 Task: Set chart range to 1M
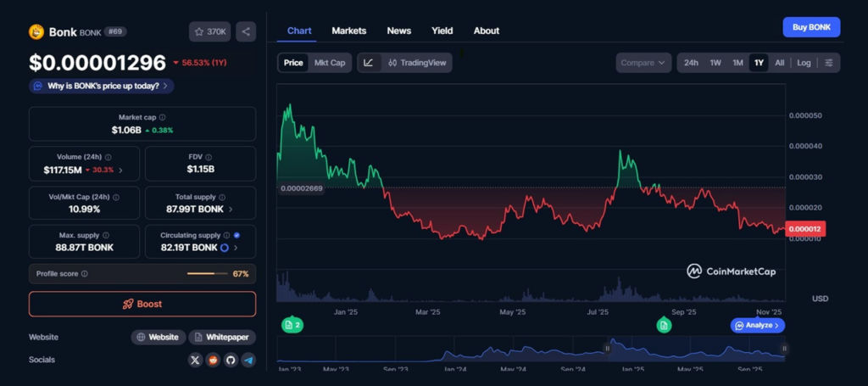pyautogui.click(x=738, y=63)
